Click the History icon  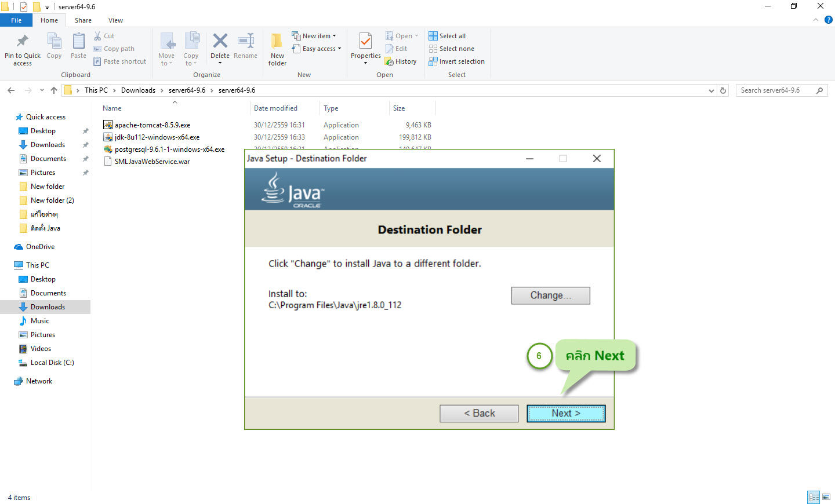pos(389,61)
